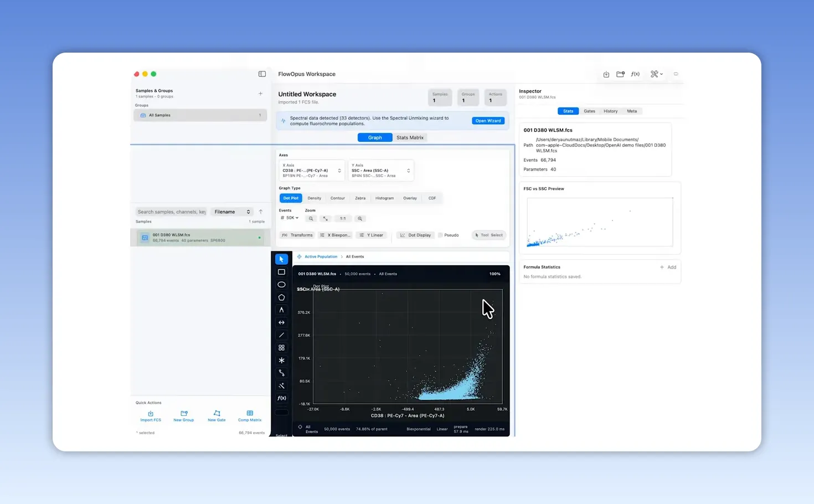
Task: Open the X Axis channel dropdown
Action: pyautogui.click(x=312, y=171)
